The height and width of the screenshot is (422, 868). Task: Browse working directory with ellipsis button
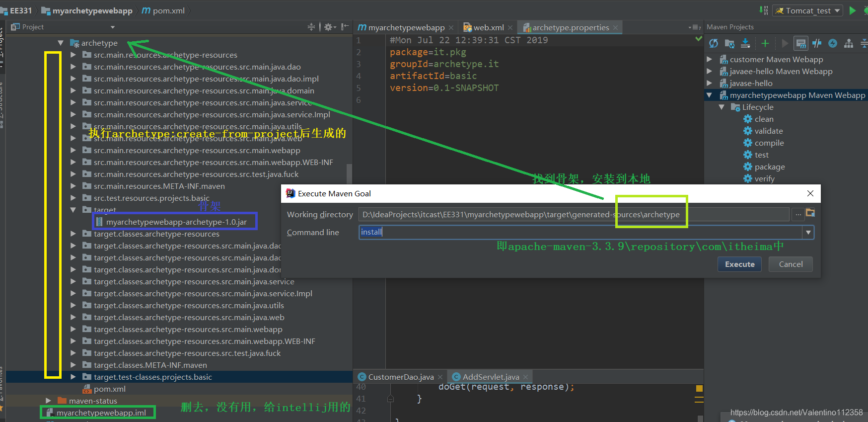[x=798, y=214]
